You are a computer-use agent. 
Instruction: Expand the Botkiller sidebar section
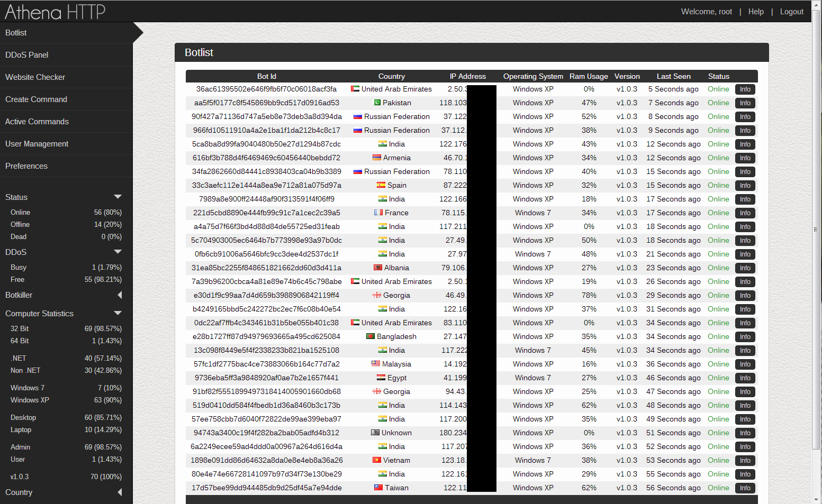coord(120,295)
